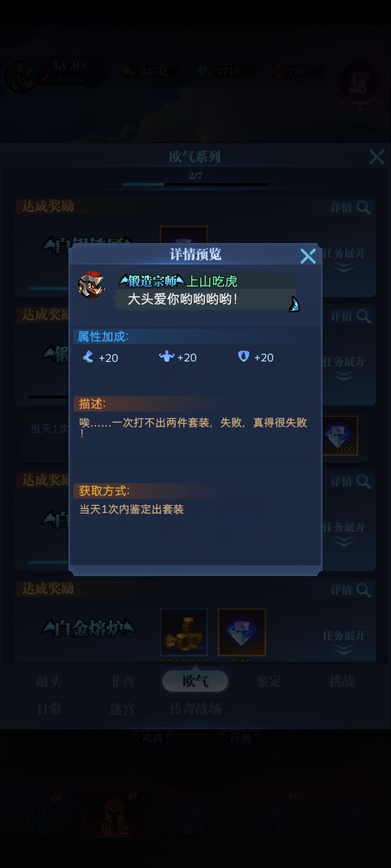Tap the blue wing icon on chat bubble
Image resolution: width=391 pixels, height=868 pixels.
click(294, 304)
